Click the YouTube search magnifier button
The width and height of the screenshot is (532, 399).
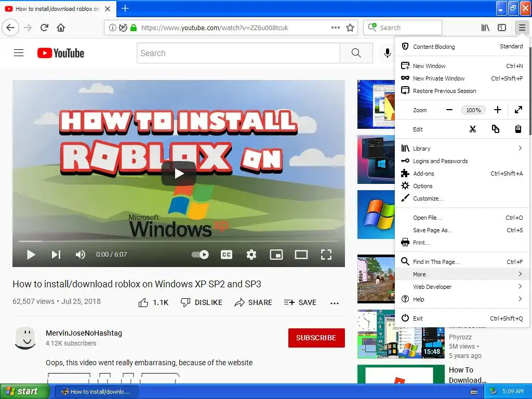pos(356,53)
